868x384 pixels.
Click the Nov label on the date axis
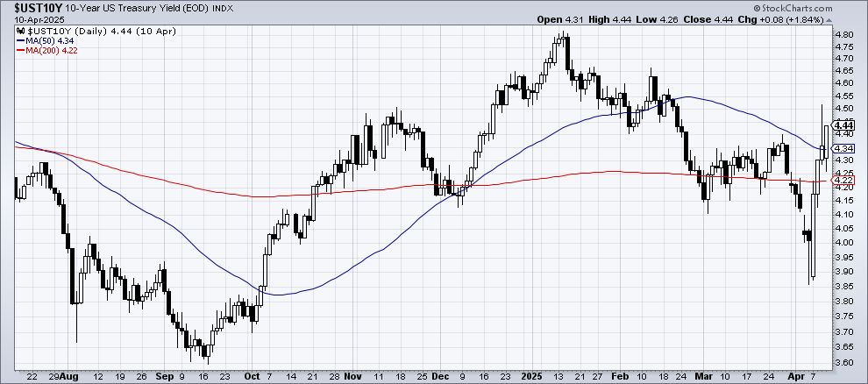[352, 376]
